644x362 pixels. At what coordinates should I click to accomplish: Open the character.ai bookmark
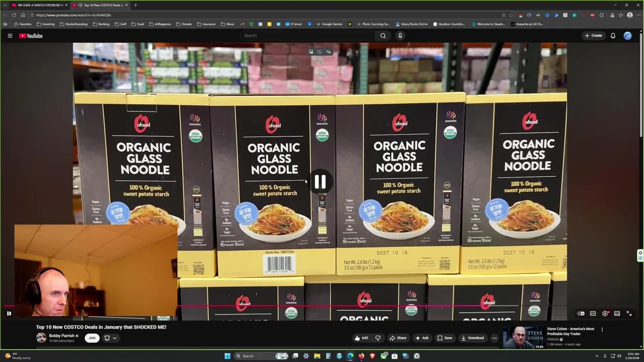pos(527,24)
